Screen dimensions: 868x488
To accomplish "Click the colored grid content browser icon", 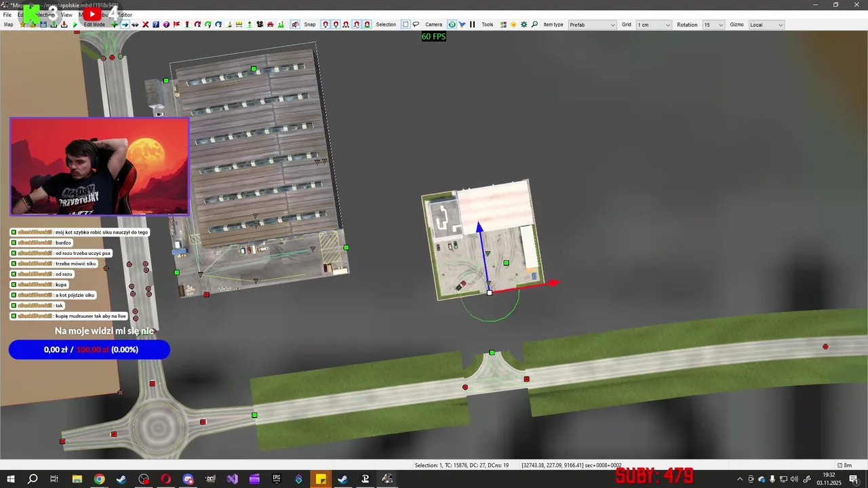I will click(503, 24).
